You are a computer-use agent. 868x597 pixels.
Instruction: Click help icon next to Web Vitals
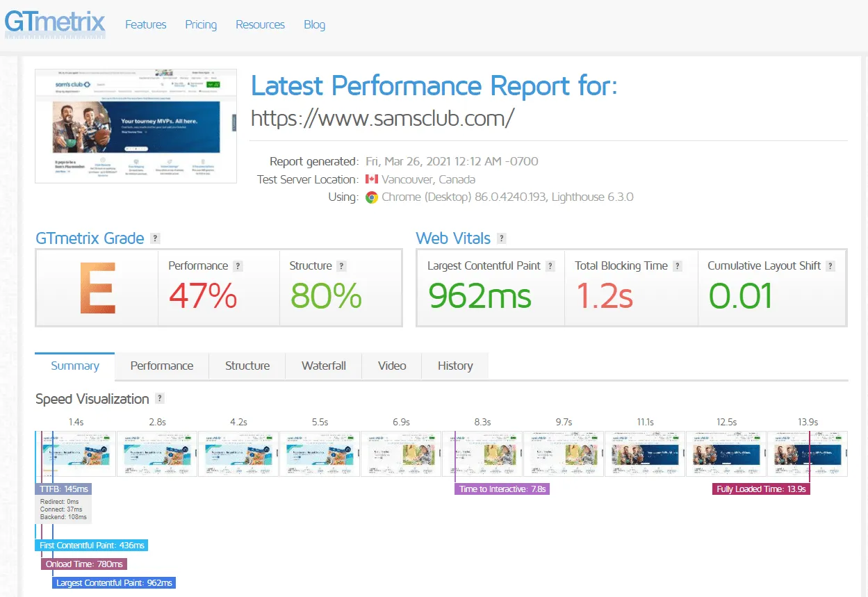pos(501,238)
